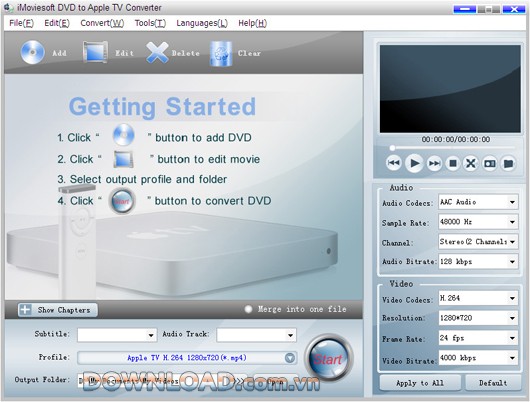Click the Add DVD disc icon in toolbar
The width and height of the screenshot is (530, 402).
click(x=32, y=53)
